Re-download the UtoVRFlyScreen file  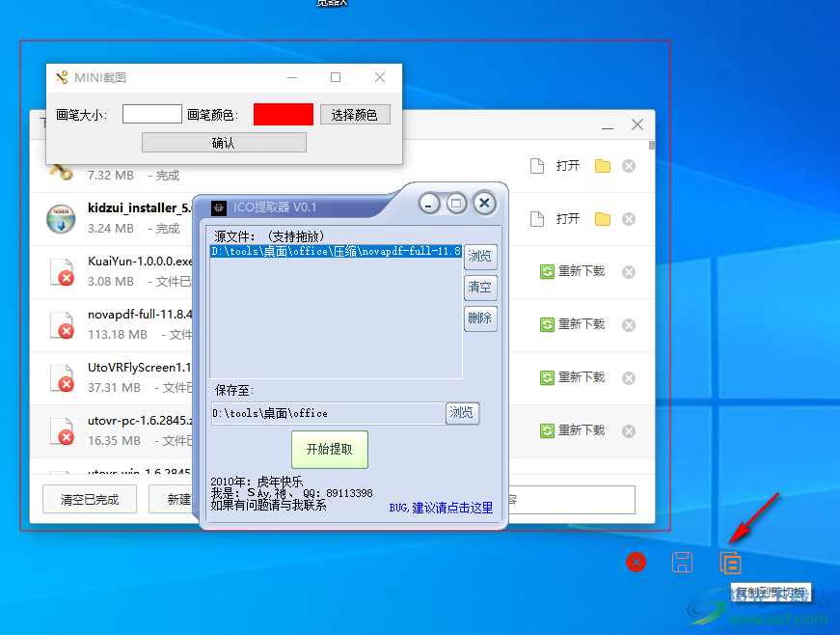[573, 377]
